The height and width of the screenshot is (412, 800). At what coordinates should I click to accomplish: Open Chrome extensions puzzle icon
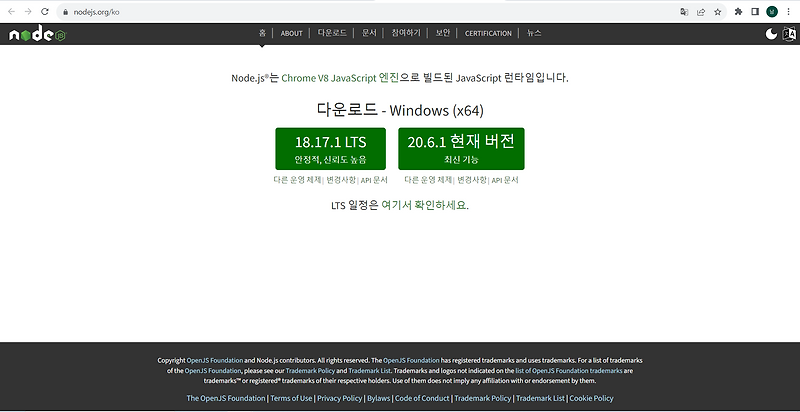(738, 12)
